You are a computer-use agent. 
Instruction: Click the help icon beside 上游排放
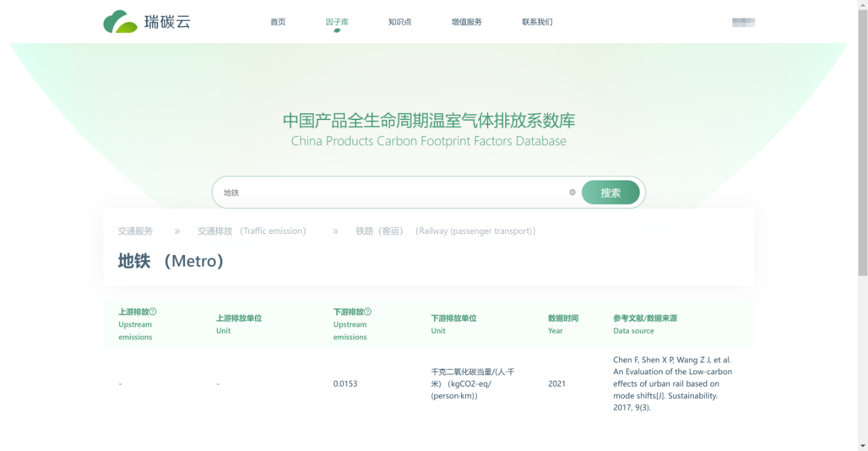coord(153,312)
